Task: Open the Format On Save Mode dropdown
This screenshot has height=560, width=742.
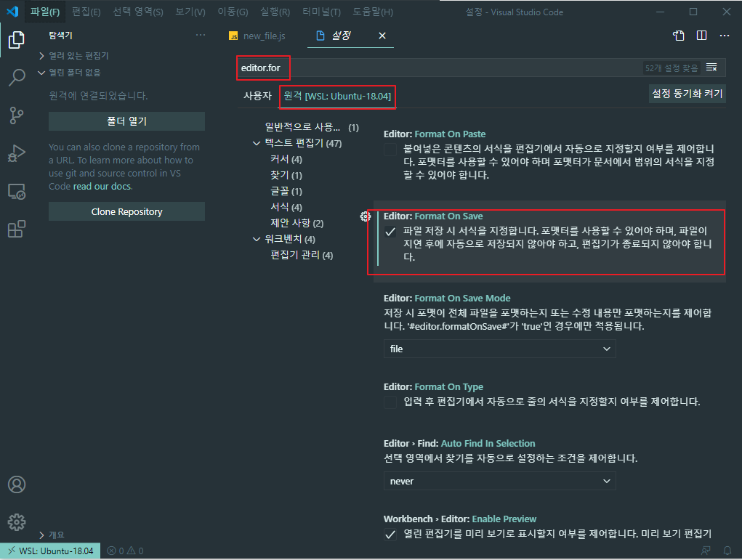Action: tap(500, 349)
